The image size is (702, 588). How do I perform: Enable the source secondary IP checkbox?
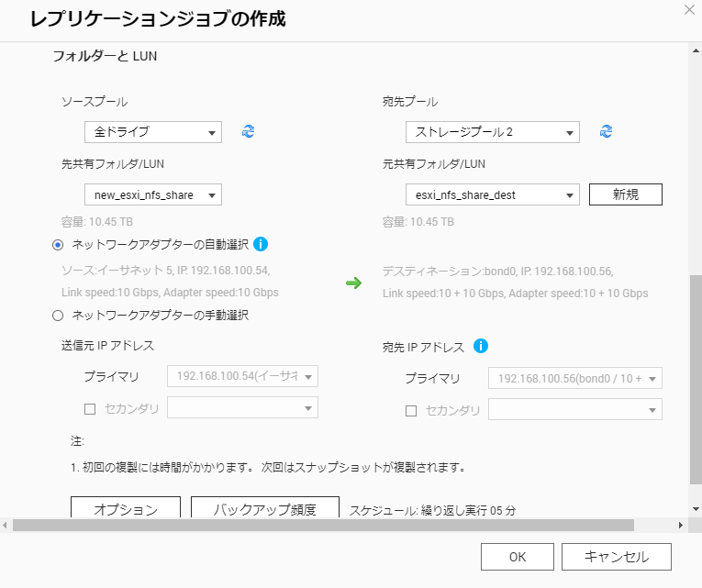coord(90,409)
